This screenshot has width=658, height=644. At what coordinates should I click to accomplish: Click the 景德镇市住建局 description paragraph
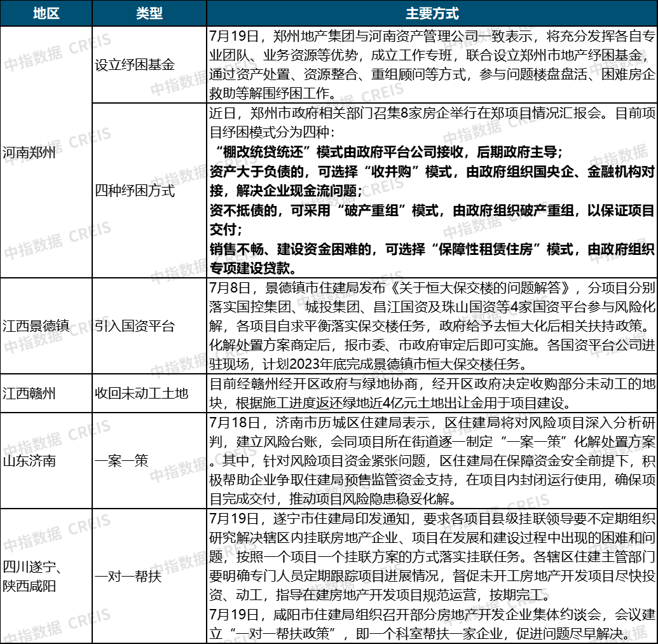[432, 326]
